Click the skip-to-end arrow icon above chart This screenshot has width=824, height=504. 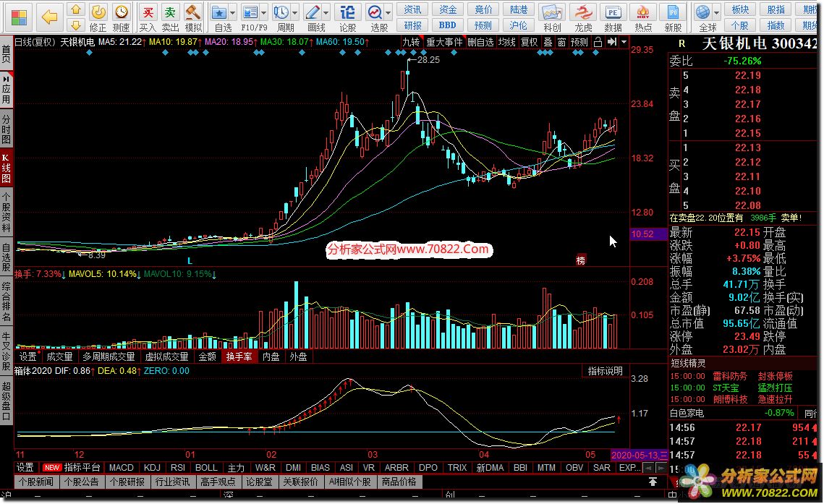[612, 42]
